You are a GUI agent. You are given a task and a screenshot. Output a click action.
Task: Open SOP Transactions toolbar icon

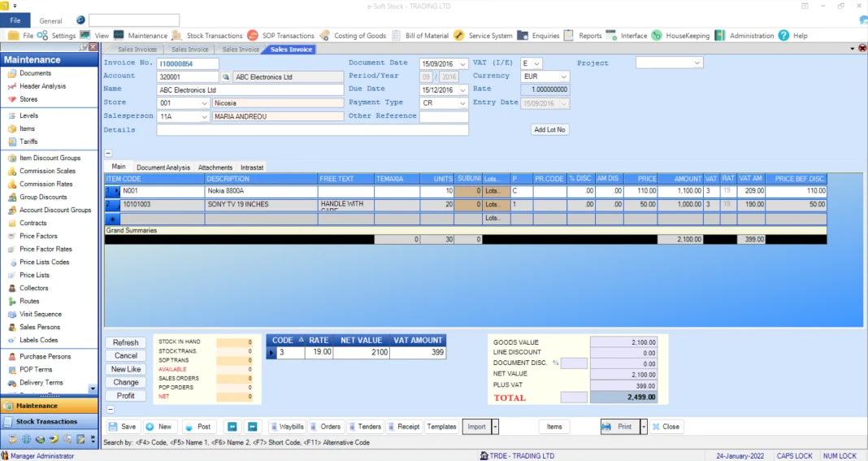pos(253,36)
